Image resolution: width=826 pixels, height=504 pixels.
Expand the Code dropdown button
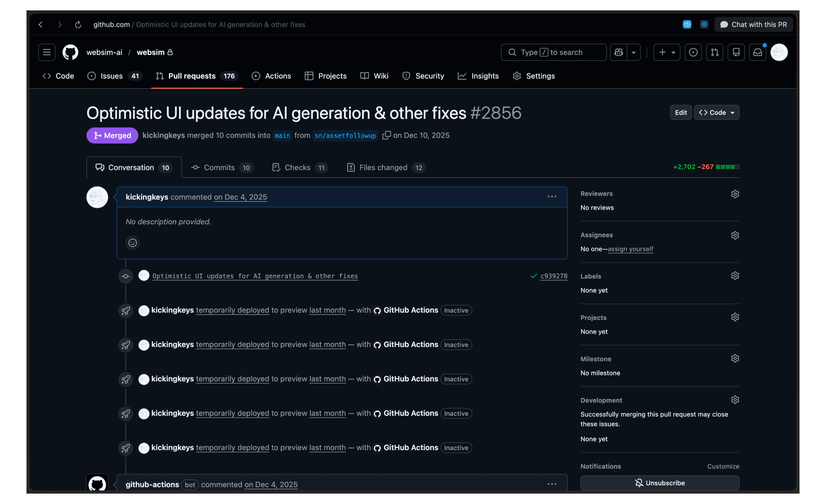[x=717, y=112]
